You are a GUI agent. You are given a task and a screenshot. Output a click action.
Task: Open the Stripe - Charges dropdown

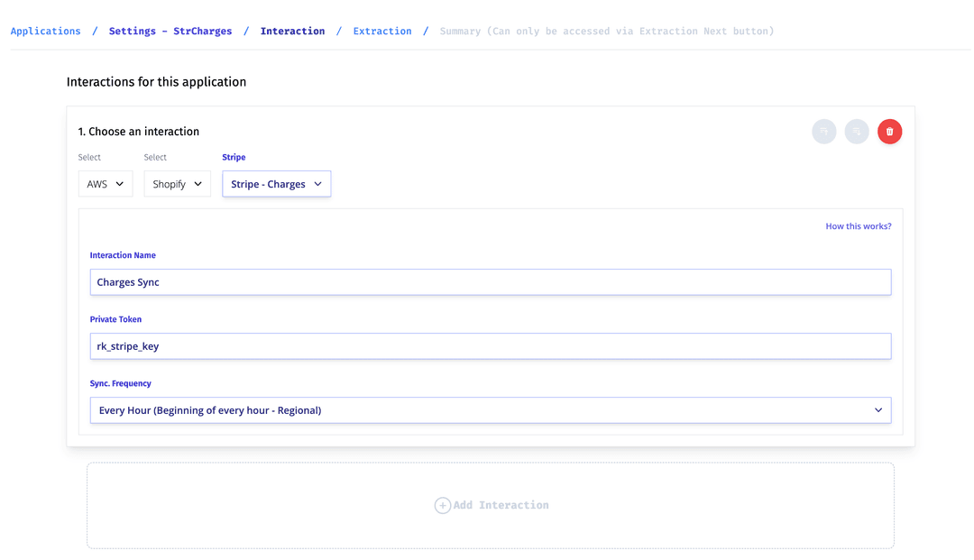pos(277,184)
